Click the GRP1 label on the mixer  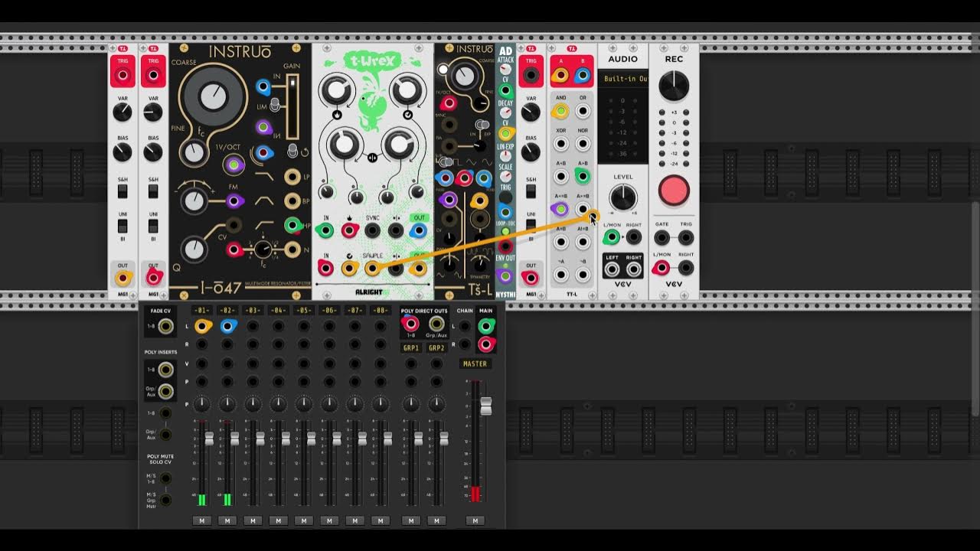point(411,347)
